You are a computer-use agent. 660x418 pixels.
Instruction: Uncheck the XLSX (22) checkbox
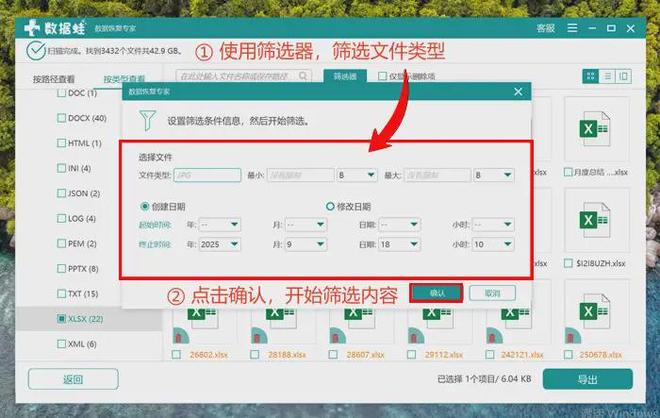coord(61,319)
